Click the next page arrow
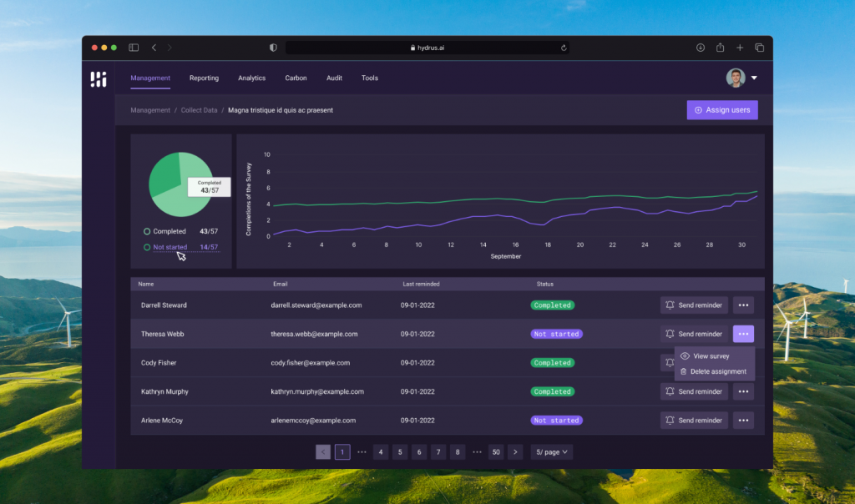 click(x=515, y=451)
